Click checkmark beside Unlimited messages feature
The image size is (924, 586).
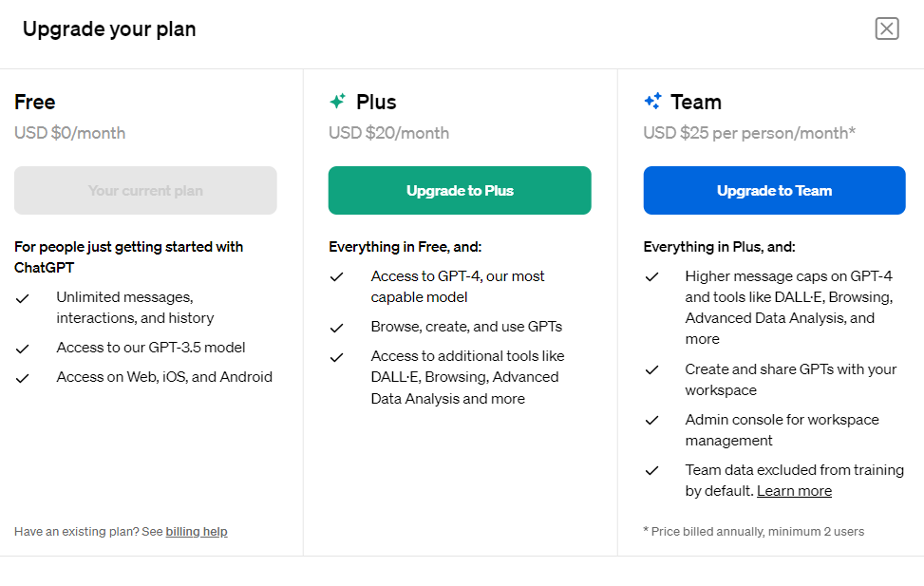[x=23, y=299]
